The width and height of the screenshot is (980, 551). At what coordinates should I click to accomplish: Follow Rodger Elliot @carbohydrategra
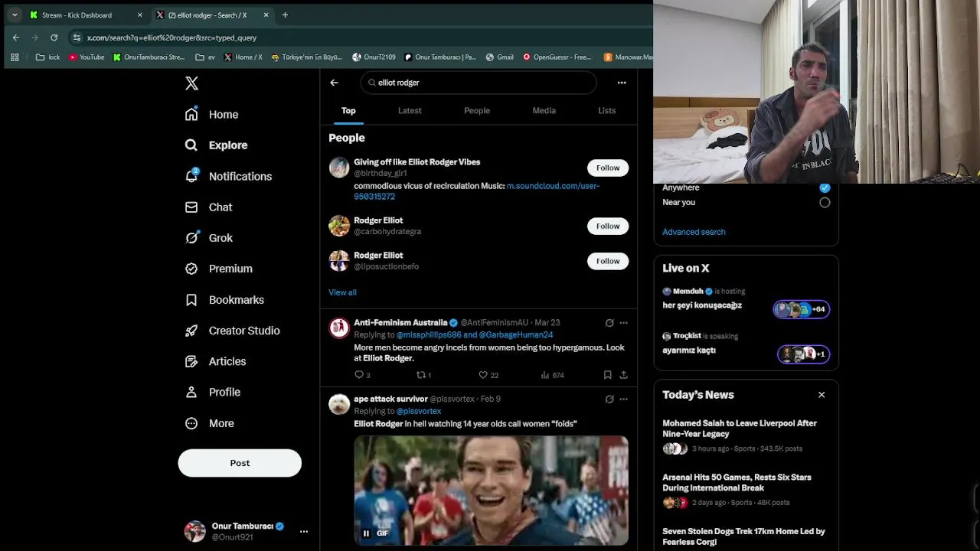click(608, 226)
